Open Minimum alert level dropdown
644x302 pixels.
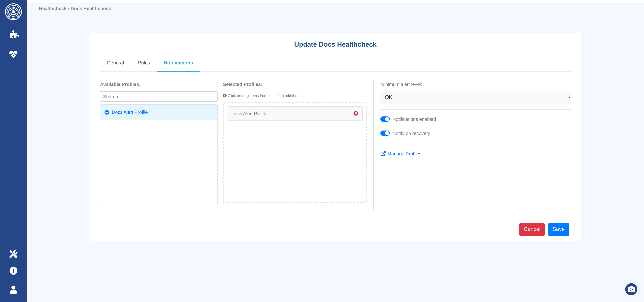point(475,97)
